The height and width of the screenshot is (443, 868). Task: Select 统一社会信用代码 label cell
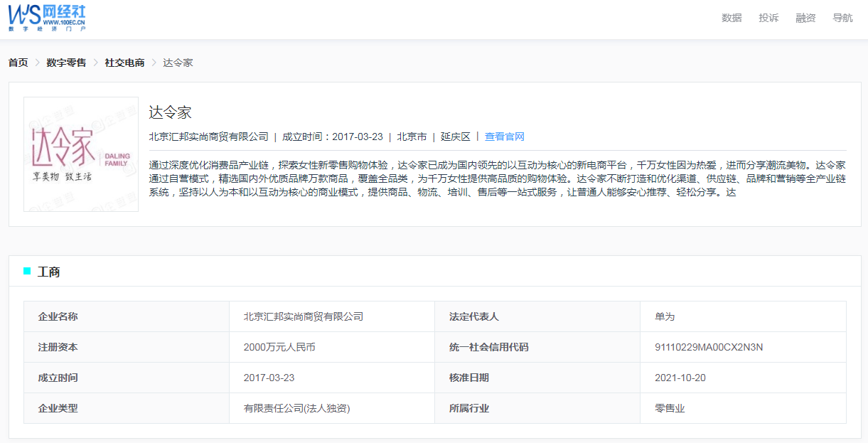click(x=537, y=347)
